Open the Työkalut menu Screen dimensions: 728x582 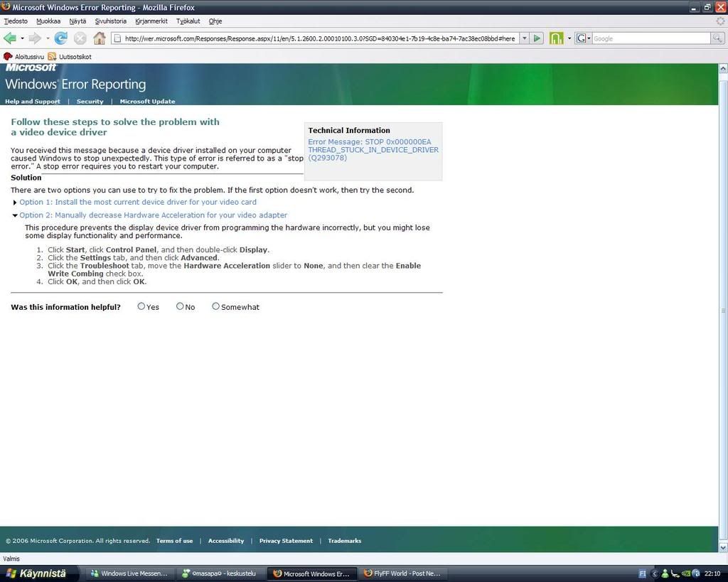click(188, 21)
